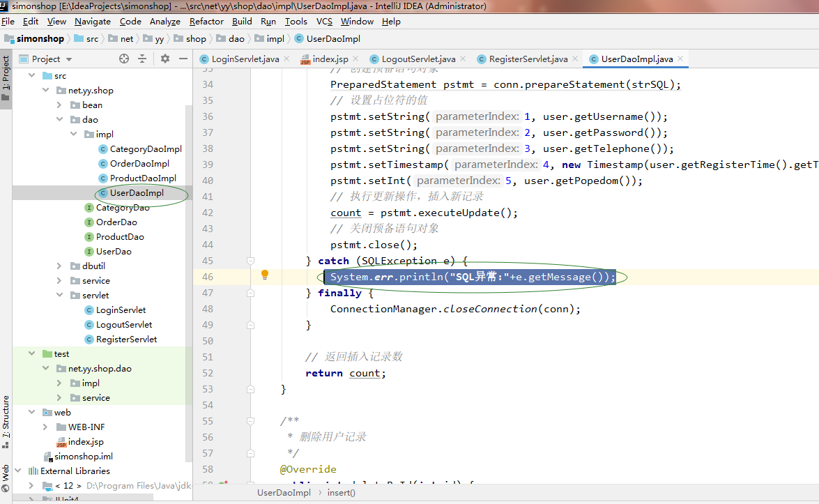Click UserDaoImpl in bottom breadcrumb

point(284,493)
